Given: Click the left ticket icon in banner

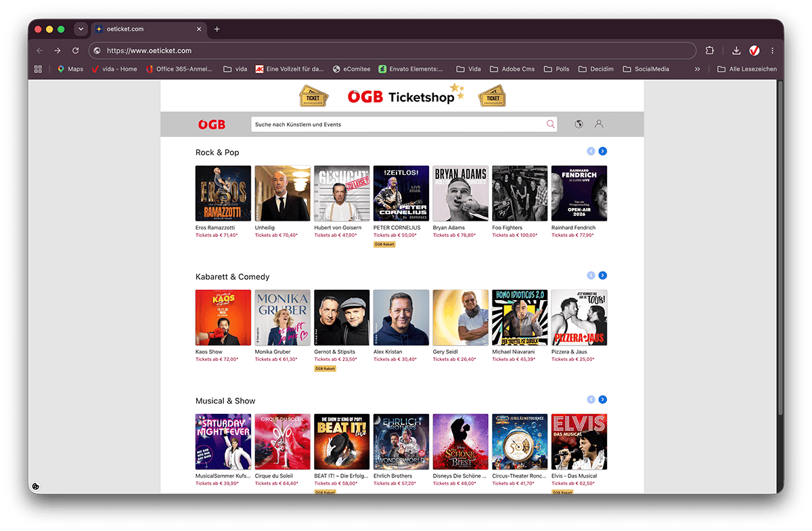Looking at the screenshot, I should pyautogui.click(x=313, y=97).
